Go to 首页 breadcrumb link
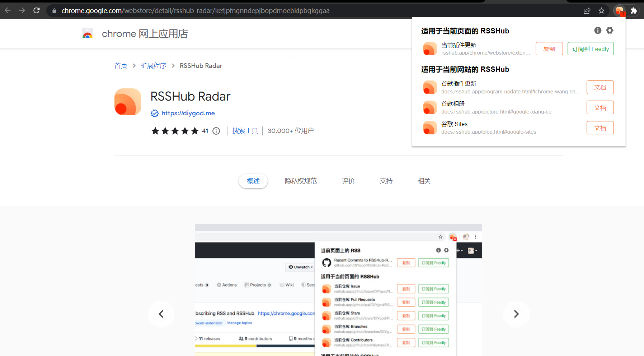The image size is (644, 356). (121, 66)
